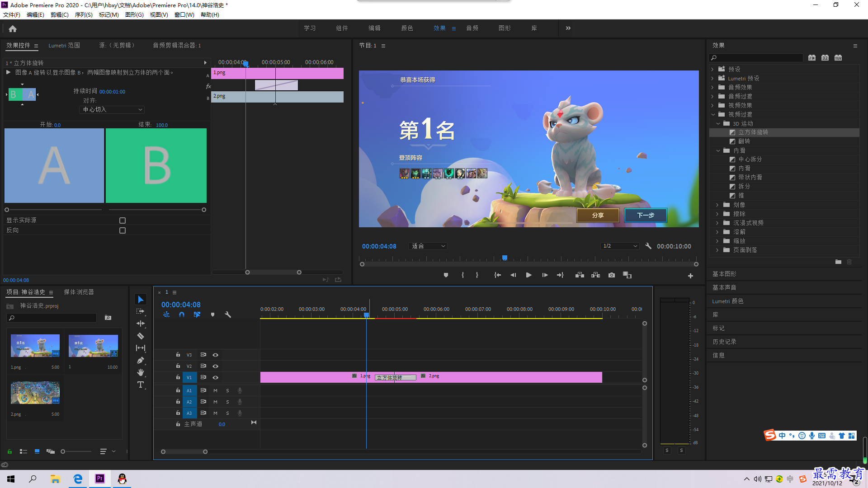The width and height of the screenshot is (868, 488).
Task: Expand the 音频效果 folder
Action: pos(712,88)
